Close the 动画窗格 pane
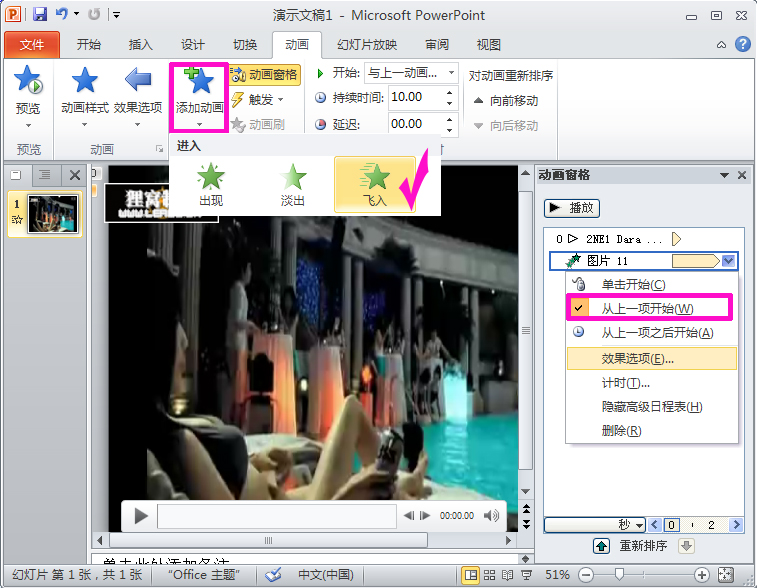757x588 pixels. click(x=742, y=175)
